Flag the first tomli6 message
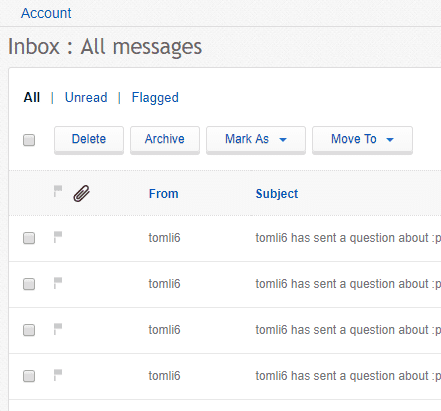 (x=58, y=237)
